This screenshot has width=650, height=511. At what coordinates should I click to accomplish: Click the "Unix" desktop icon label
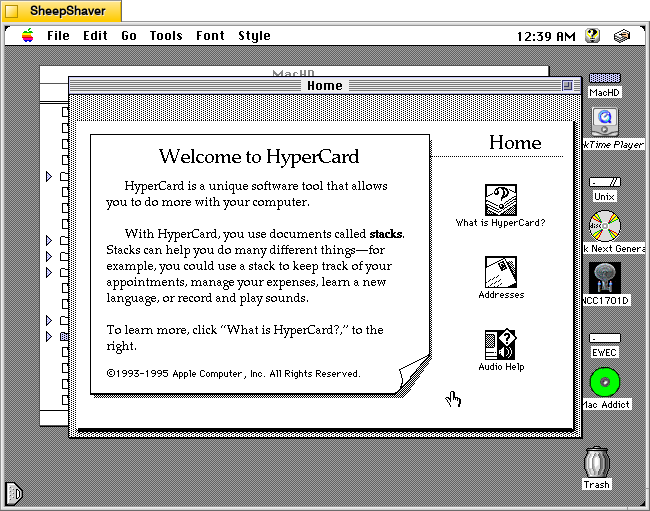(x=604, y=196)
